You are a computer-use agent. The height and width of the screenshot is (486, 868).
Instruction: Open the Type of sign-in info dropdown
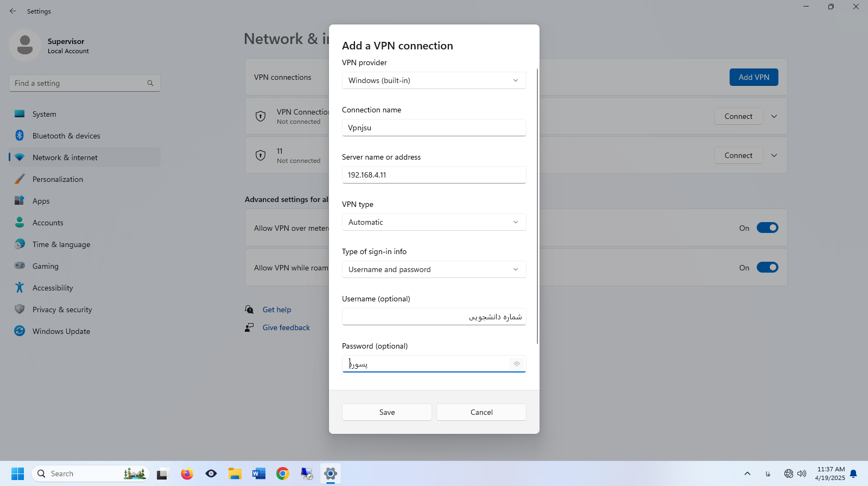[434, 269]
